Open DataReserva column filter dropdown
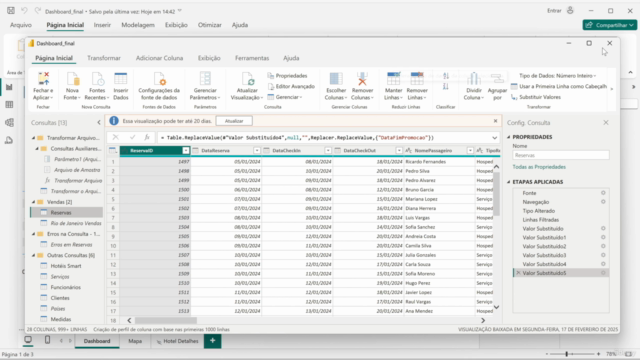The width and height of the screenshot is (640, 360). (257, 151)
